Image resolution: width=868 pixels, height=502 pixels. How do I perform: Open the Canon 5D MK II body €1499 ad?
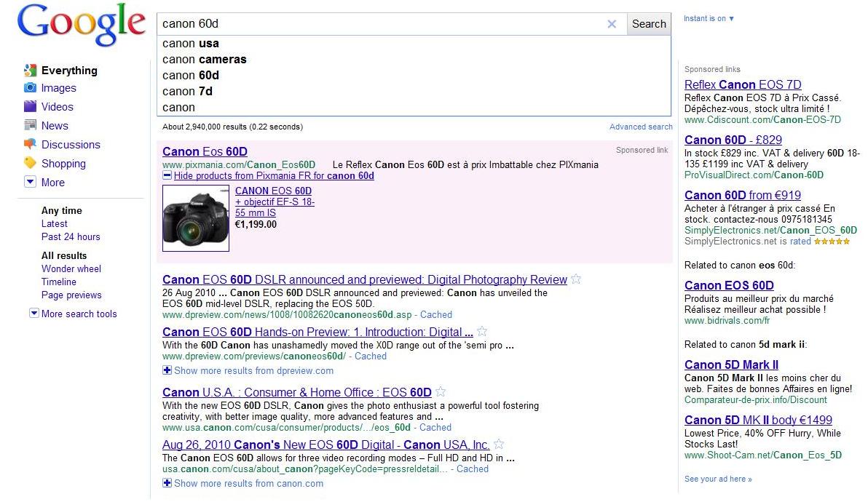tap(758, 421)
